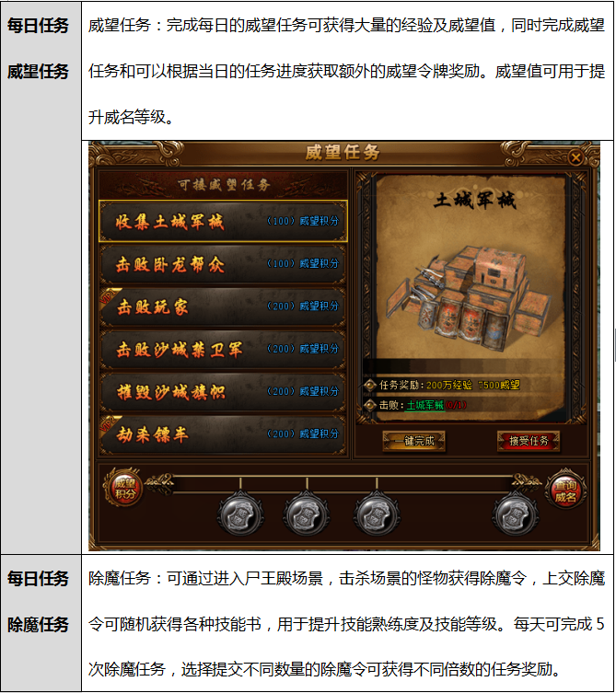The width and height of the screenshot is (616, 693).
Task: Click the 一键完成 button
Action: tap(414, 441)
